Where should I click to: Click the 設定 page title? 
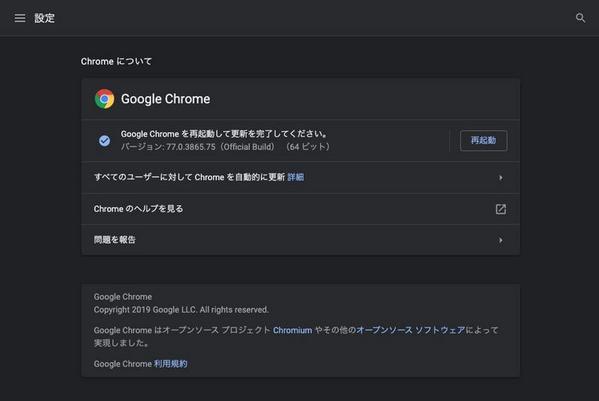(x=44, y=18)
